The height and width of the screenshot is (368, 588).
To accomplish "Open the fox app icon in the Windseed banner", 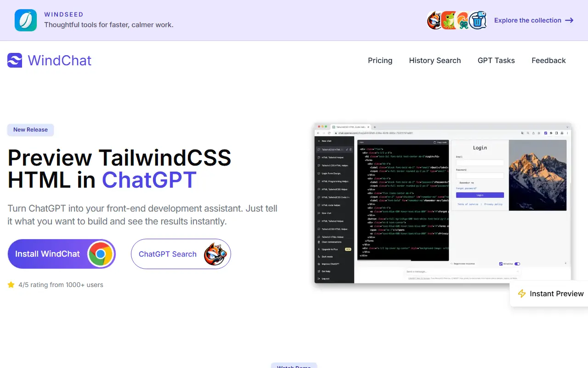I will coord(435,20).
